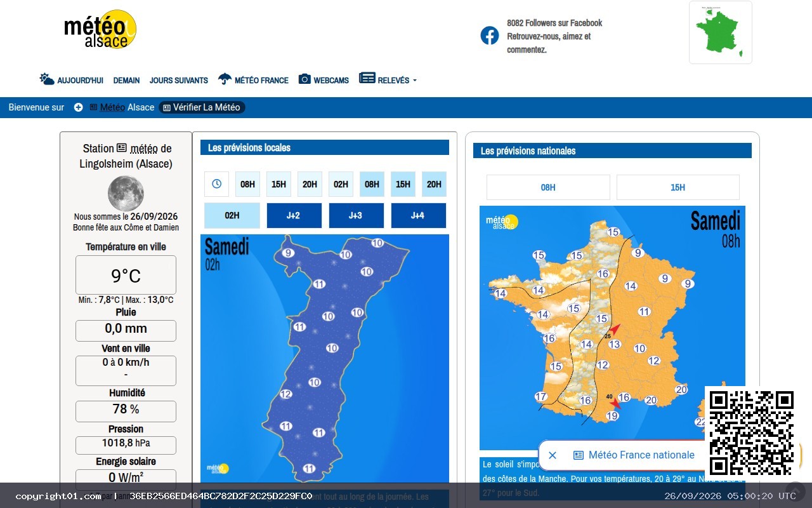Close the Météo France nationale popup
The width and height of the screenshot is (812, 508).
pyautogui.click(x=553, y=455)
